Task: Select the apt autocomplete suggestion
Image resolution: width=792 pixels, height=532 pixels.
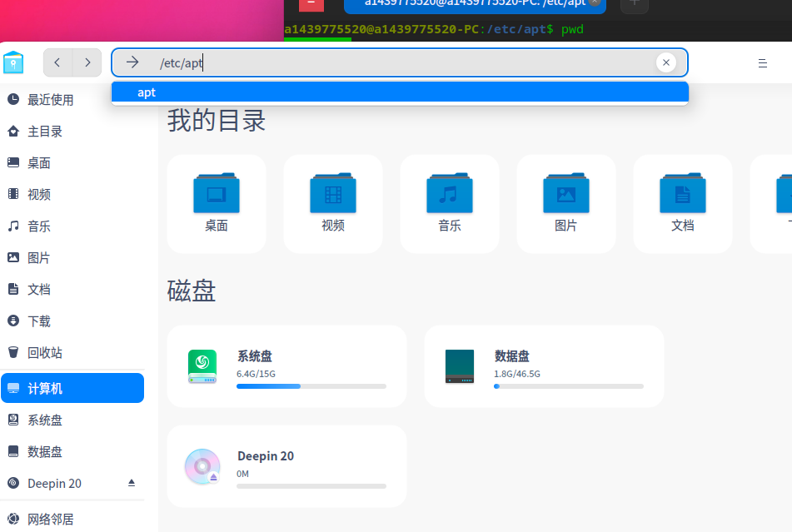Action: pos(400,92)
